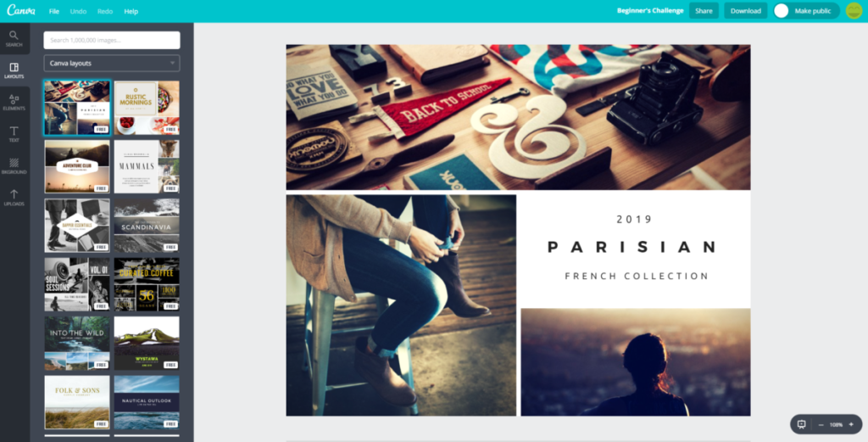868x442 pixels.
Task: Click the Share button
Action: (704, 10)
